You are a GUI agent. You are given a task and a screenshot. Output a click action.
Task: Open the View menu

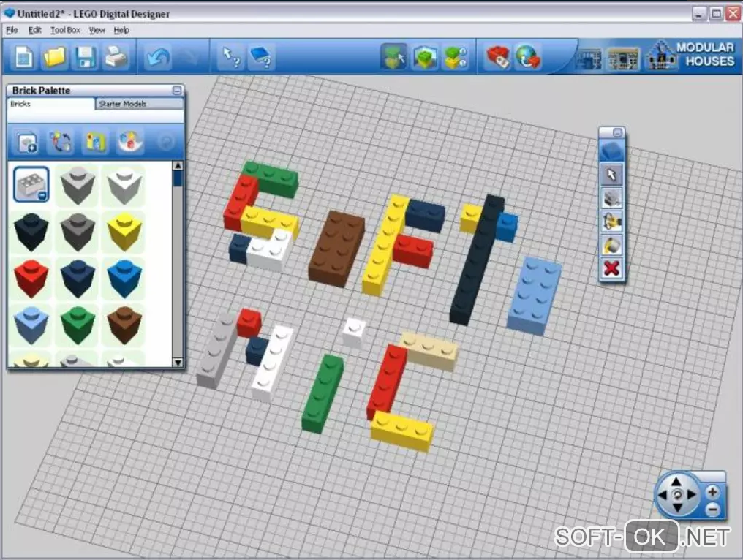tap(97, 30)
